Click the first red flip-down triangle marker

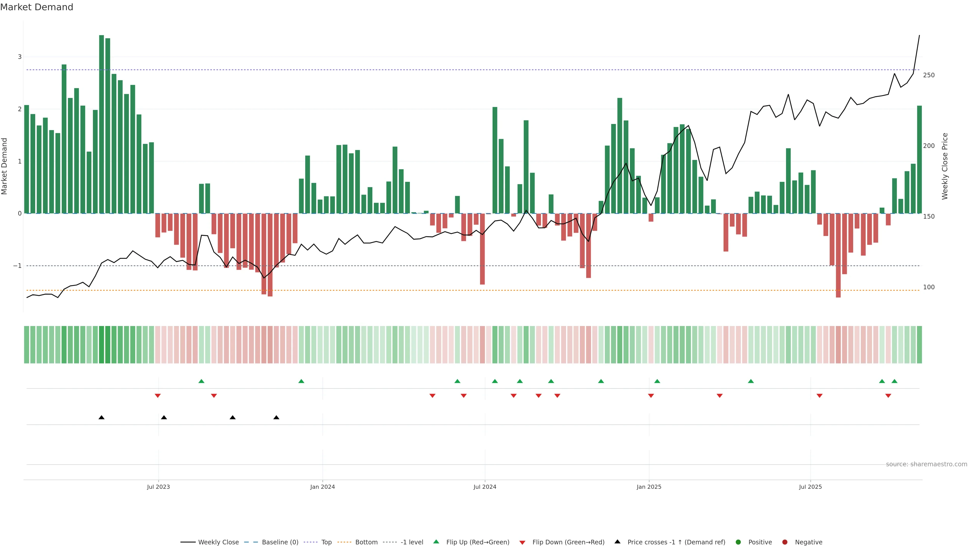[x=157, y=396]
